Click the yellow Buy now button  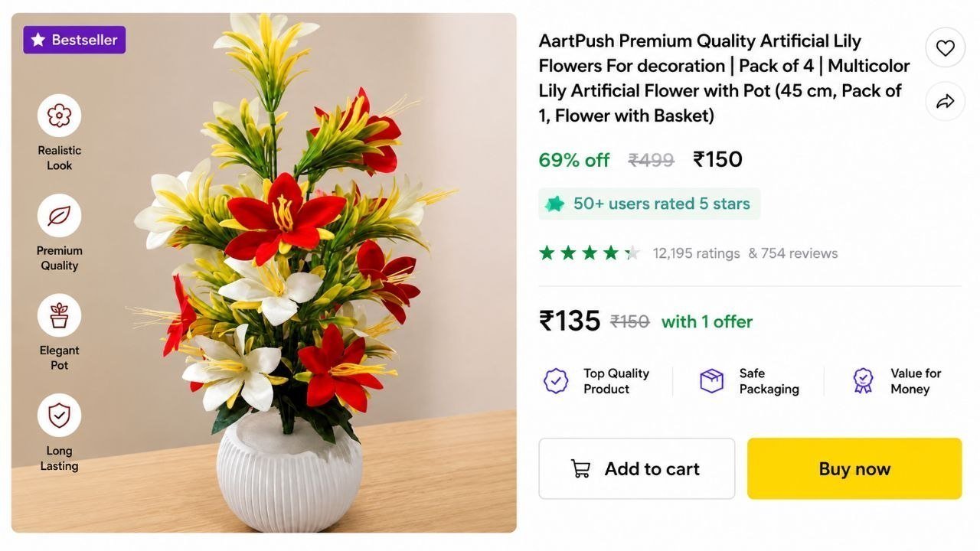click(x=854, y=468)
